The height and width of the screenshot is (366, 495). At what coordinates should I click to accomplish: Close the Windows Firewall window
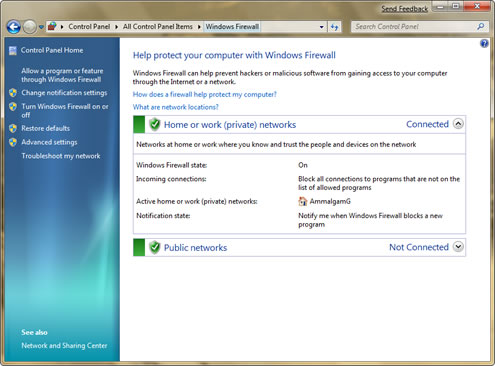(x=477, y=6)
